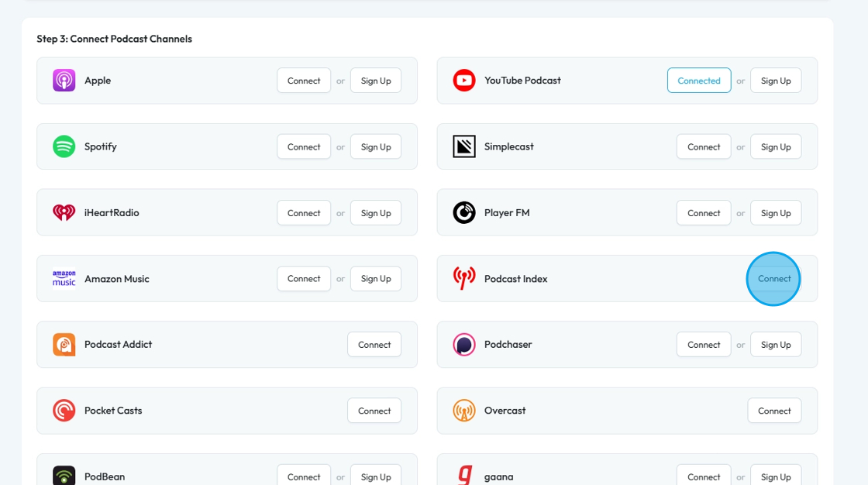Click the 'YouTube Podcast' channel name
Image resolution: width=868 pixels, height=485 pixels.
(522, 81)
